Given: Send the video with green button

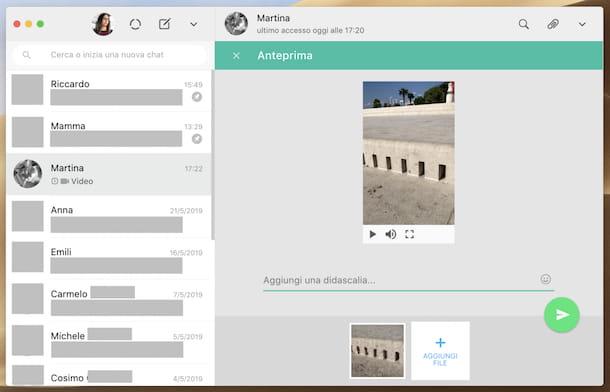Looking at the screenshot, I should point(561,315).
